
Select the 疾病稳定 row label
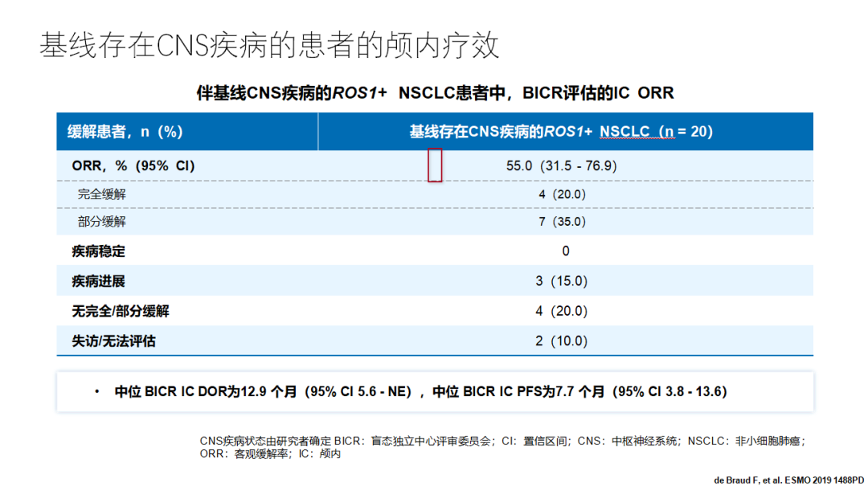(99, 251)
